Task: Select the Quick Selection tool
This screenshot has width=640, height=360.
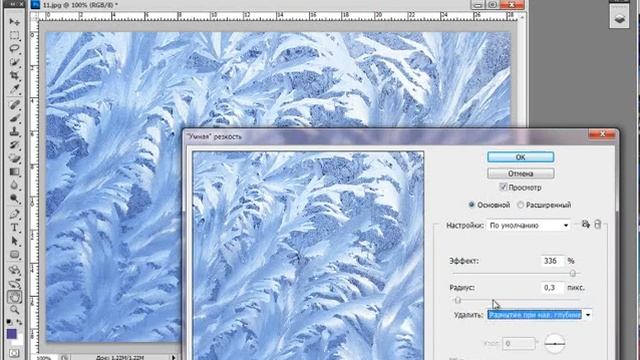Action: click(14, 62)
